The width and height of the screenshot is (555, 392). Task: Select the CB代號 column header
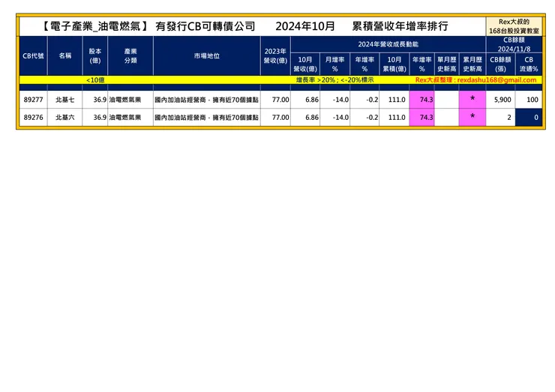pyautogui.click(x=33, y=56)
